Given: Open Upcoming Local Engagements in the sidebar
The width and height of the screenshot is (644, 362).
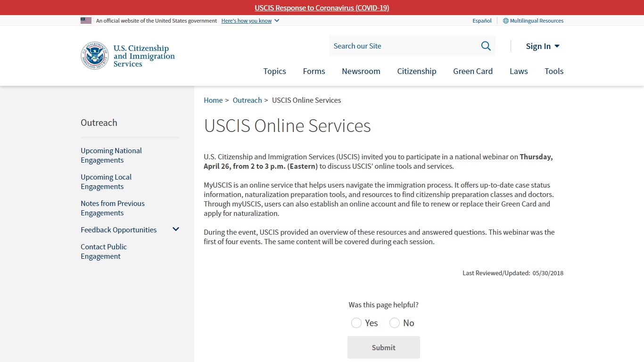Looking at the screenshot, I should point(106,181).
